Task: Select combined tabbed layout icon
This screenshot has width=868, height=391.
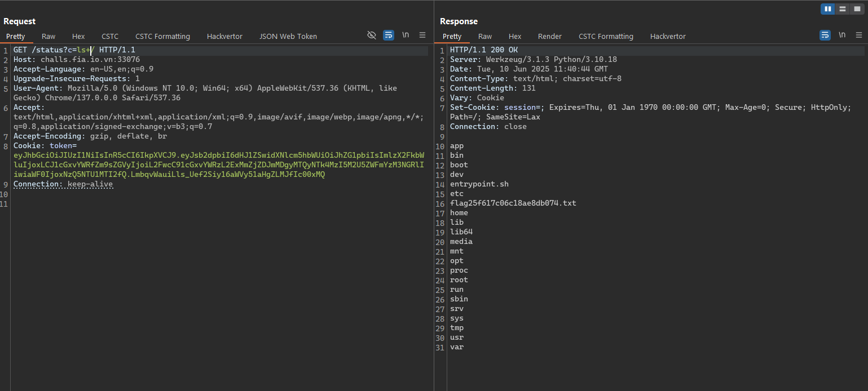Action: tap(857, 8)
